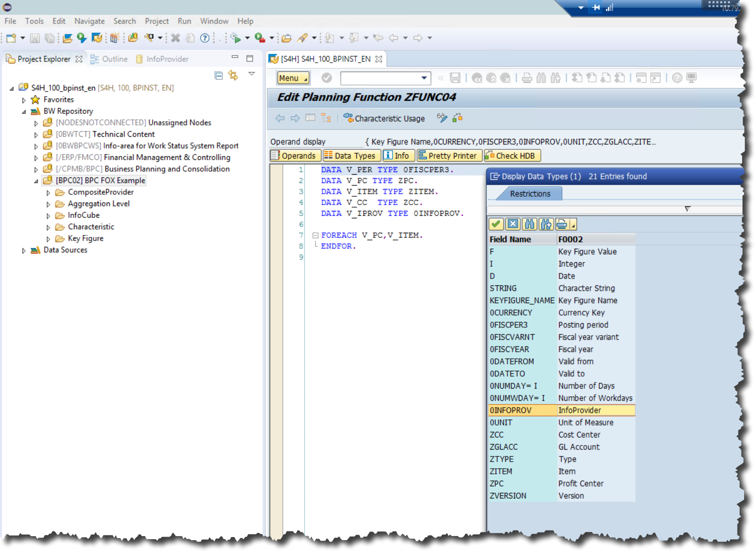Link project explorer with editor selection
The image size is (756, 552).
(x=234, y=75)
